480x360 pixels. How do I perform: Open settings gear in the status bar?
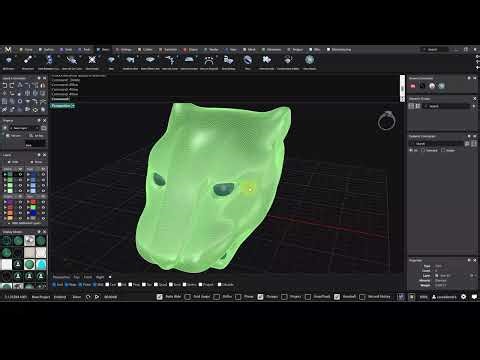pyautogui.click(x=463, y=297)
